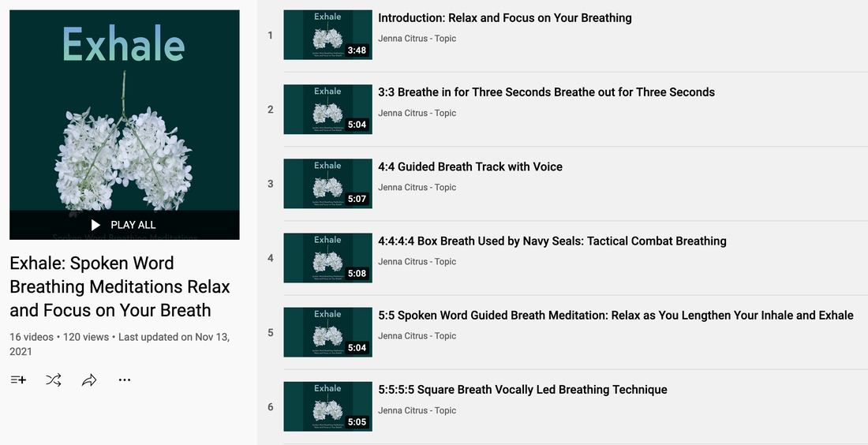This screenshot has width=868, height=445.
Task: Click index number 5 beside 5:5 Spoken Word
Action: pos(270,333)
